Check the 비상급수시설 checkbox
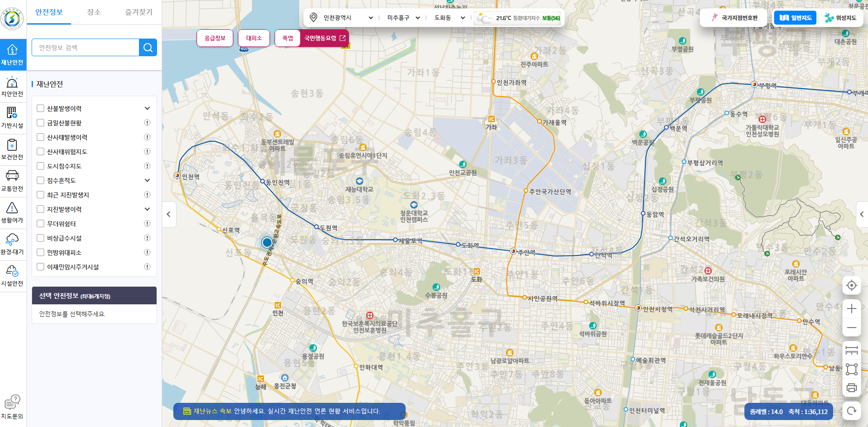 (x=40, y=238)
